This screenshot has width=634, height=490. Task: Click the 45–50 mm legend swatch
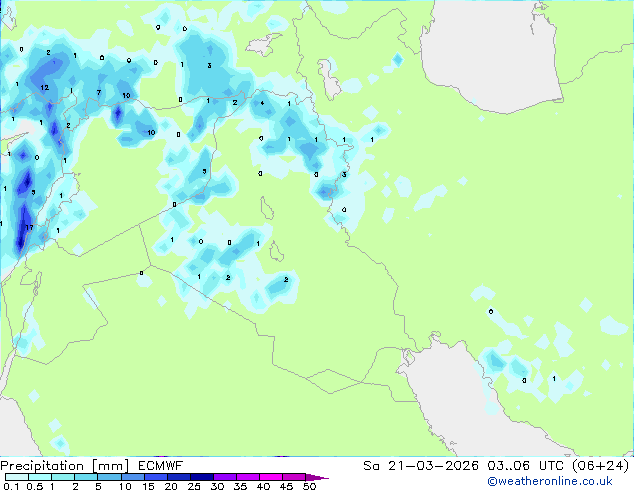pos(294,477)
